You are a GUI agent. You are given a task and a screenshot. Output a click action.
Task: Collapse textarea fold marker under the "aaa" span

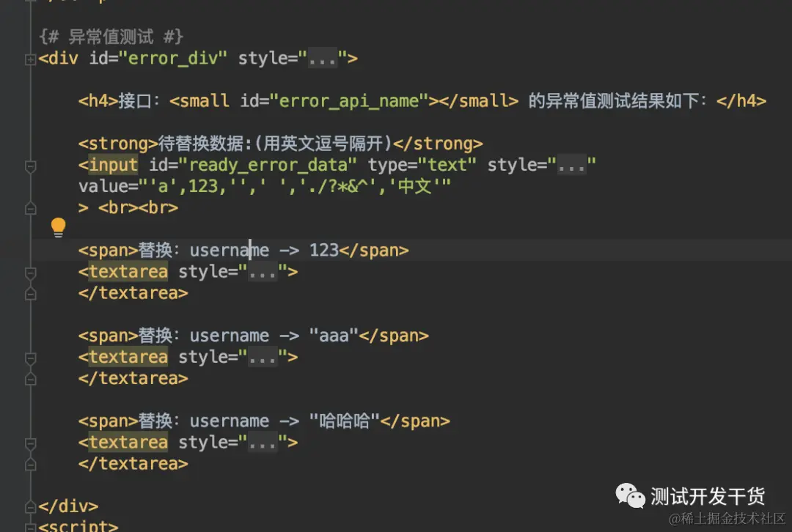pos(30,358)
